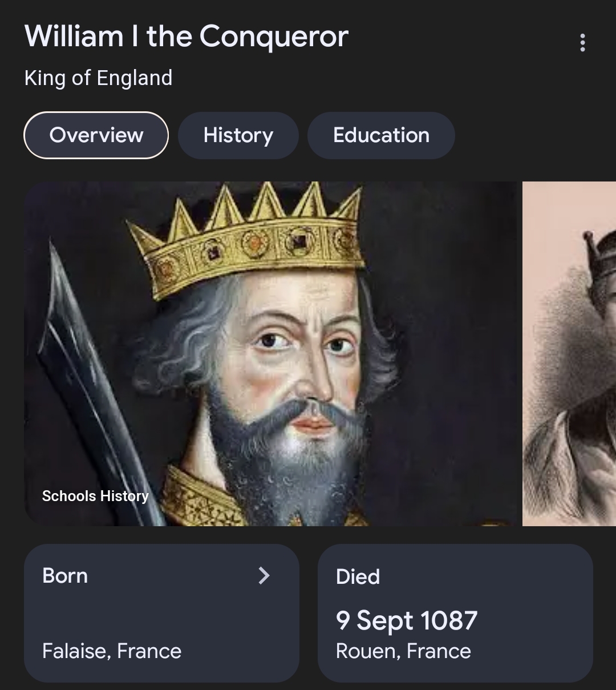Select the Rouen, France death place
Screen dimensions: 616x690
[403, 651]
